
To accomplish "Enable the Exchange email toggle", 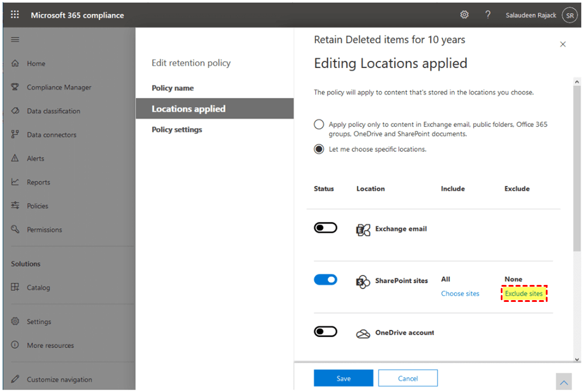I will [x=326, y=228].
